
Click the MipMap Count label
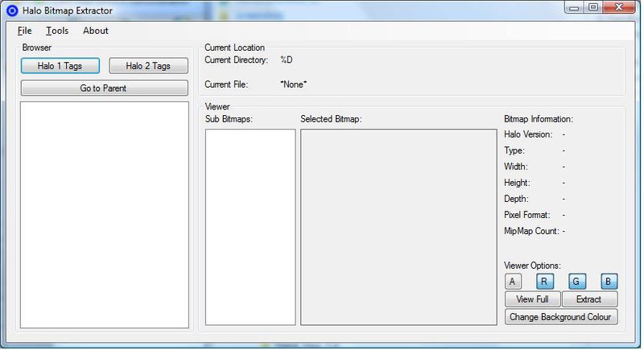531,231
